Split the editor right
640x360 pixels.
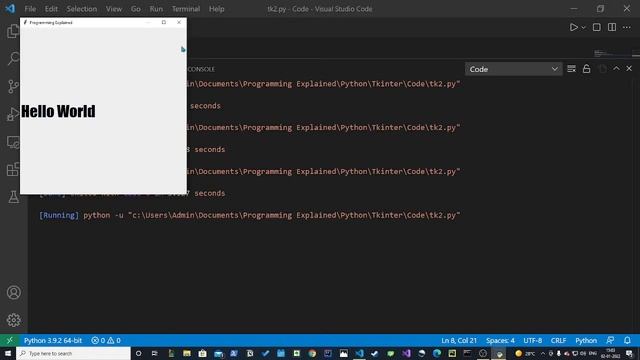(x=612, y=27)
